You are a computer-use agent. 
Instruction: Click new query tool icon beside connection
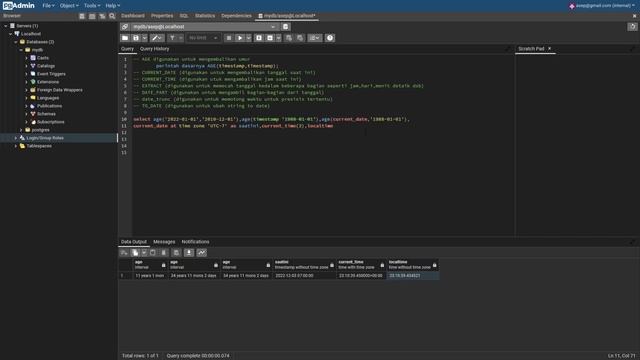click(x=285, y=27)
